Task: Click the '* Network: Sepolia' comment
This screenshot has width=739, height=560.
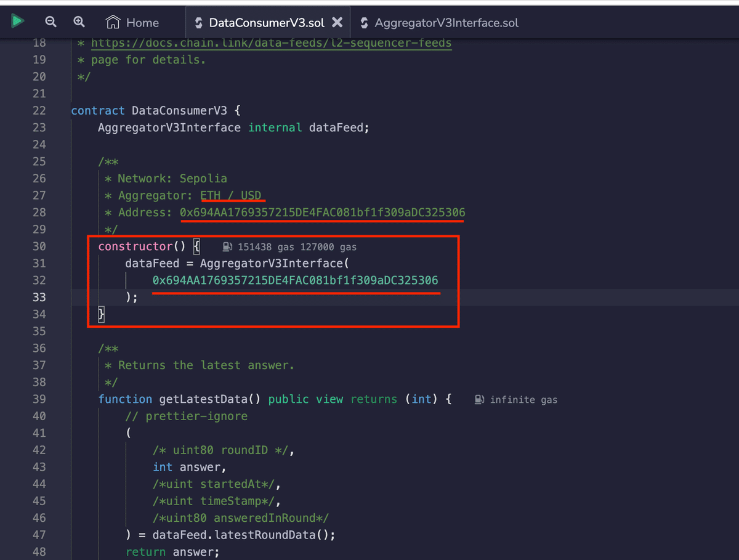Action: (166, 179)
